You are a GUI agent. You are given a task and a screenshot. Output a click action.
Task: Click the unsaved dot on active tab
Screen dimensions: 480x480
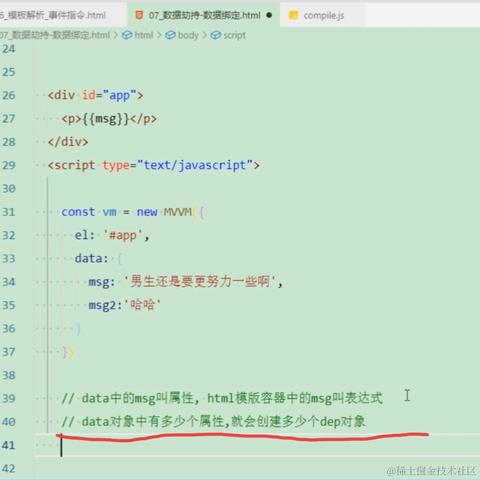(x=269, y=15)
